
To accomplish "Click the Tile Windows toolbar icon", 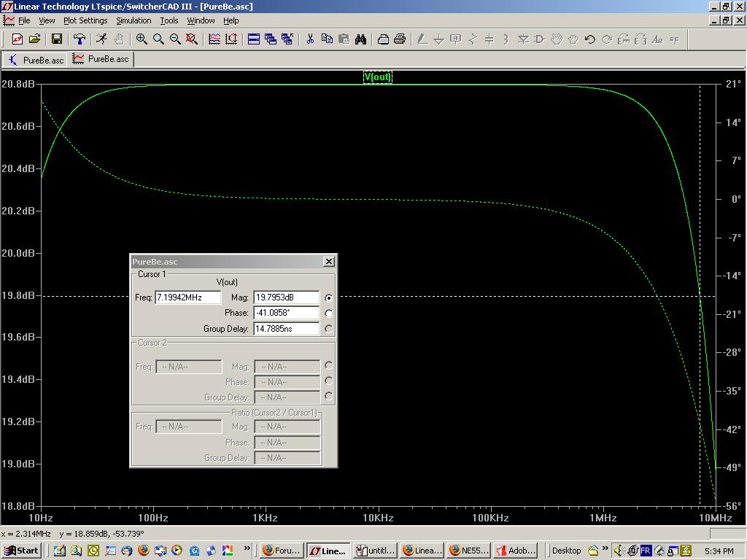I will click(x=254, y=39).
